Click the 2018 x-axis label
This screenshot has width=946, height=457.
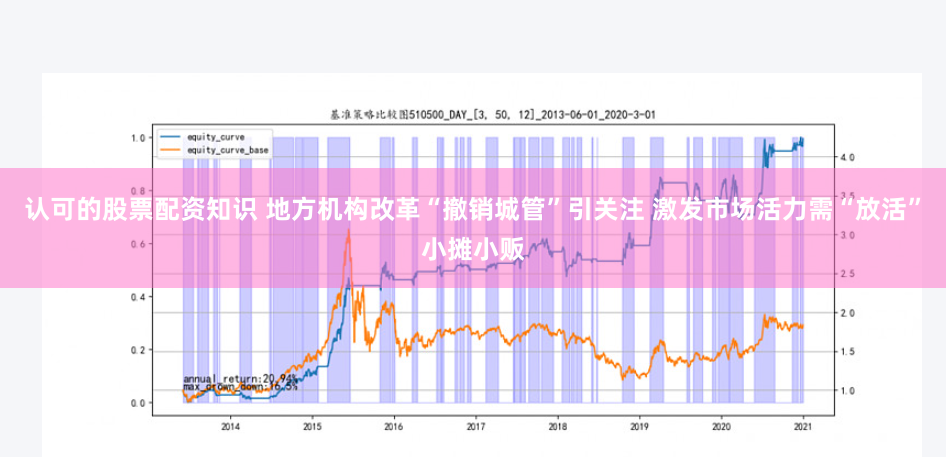[x=557, y=426]
